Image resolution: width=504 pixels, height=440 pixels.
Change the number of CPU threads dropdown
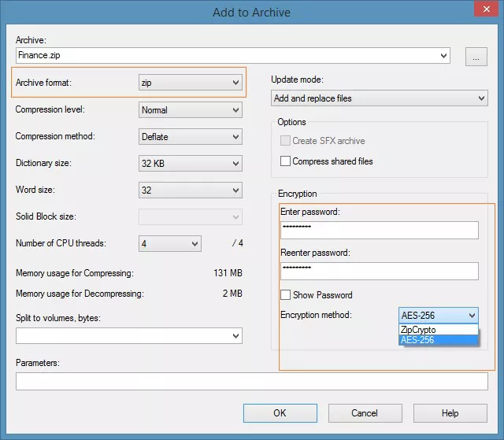(x=170, y=244)
